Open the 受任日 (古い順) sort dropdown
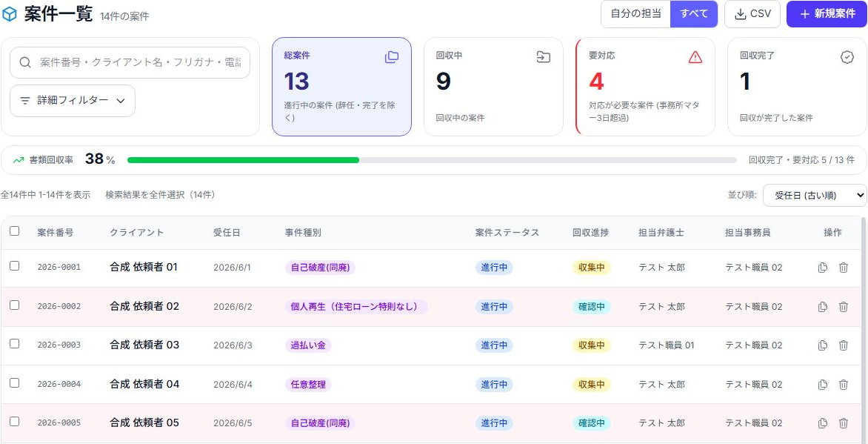This screenshot has height=444, width=868. click(814, 195)
